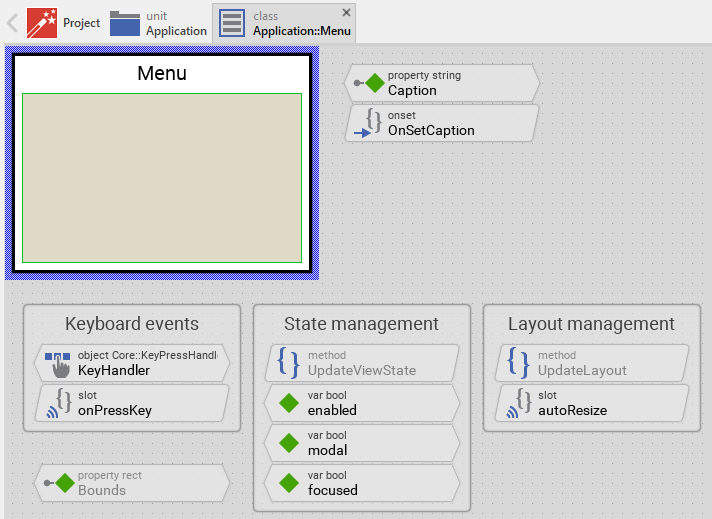Select the focused bool variable
This screenshot has width=712, height=519.
(361, 483)
